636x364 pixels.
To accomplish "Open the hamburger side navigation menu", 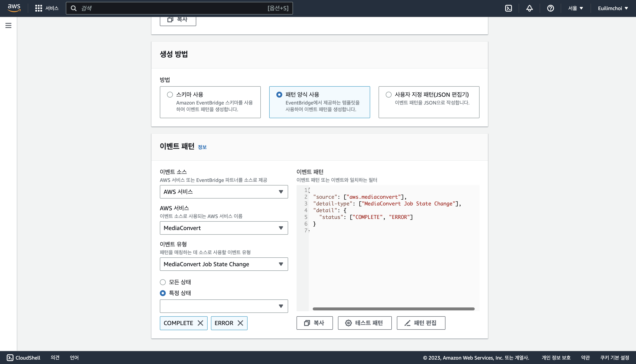I will [x=8, y=25].
